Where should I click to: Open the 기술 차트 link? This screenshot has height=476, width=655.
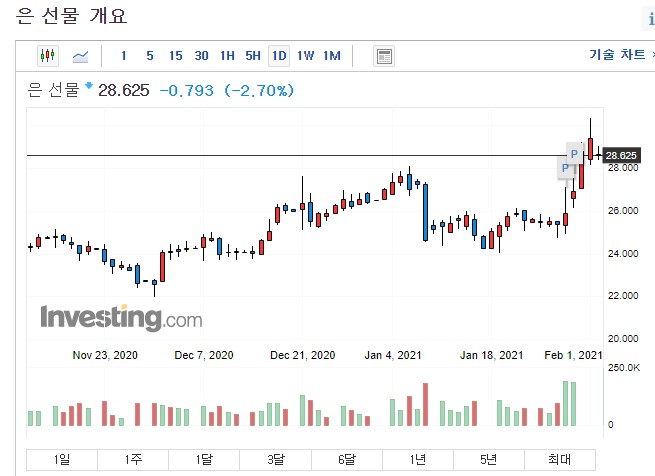coord(617,54)
